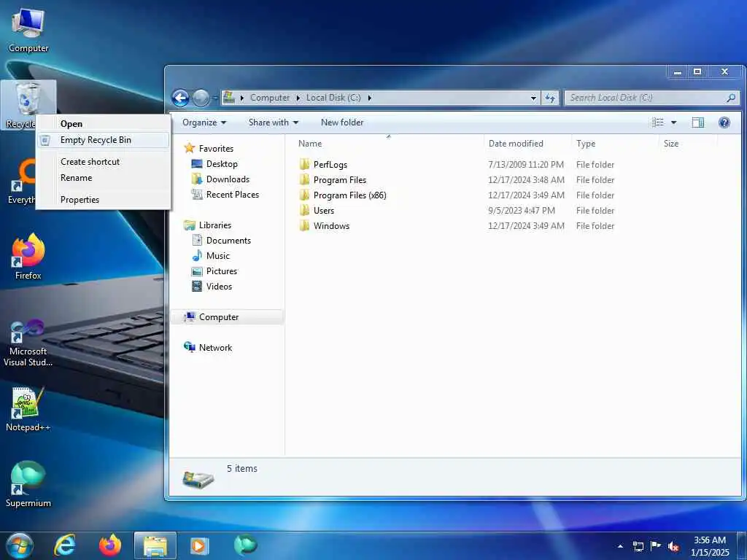
Task: Click Computer in the address breadcrumb
Action: (x=270, y=98)
